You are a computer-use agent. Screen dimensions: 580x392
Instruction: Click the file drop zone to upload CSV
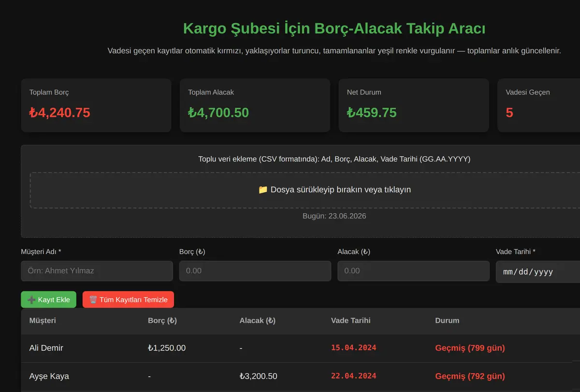(x=305, y=190)
